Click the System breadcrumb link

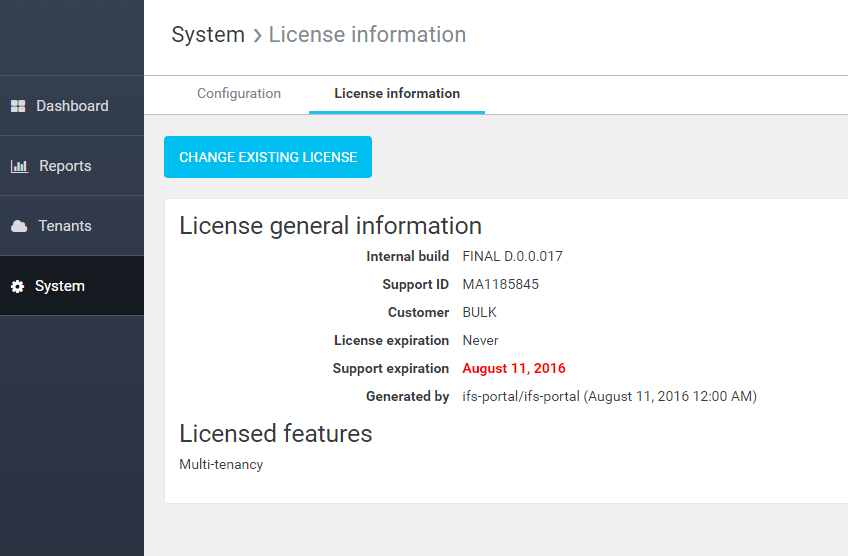coord(208,35)
